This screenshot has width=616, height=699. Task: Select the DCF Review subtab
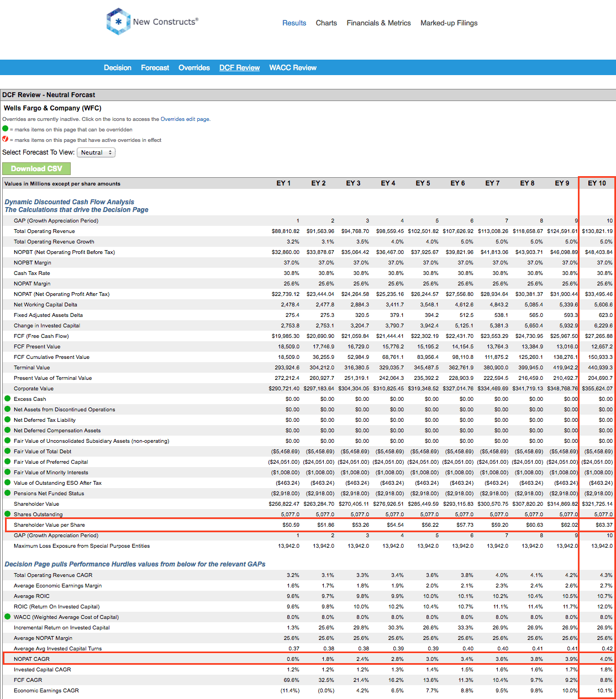point(239,67)
